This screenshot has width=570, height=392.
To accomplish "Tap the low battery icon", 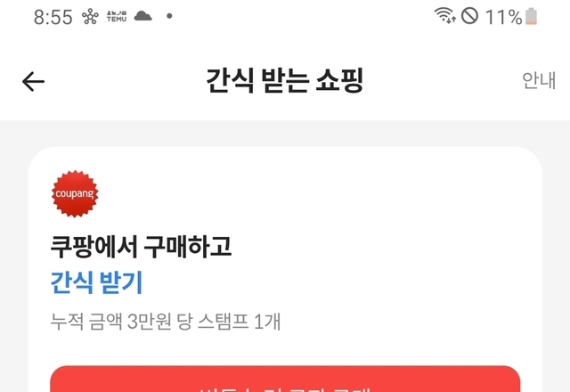I will pos(531,16).
